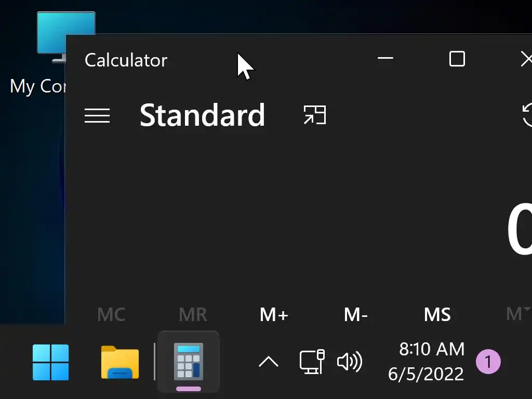Click the M+ memory add button
Image resolution: width=532 pixels, height=399 pixels.
click(x=274, y=314)
